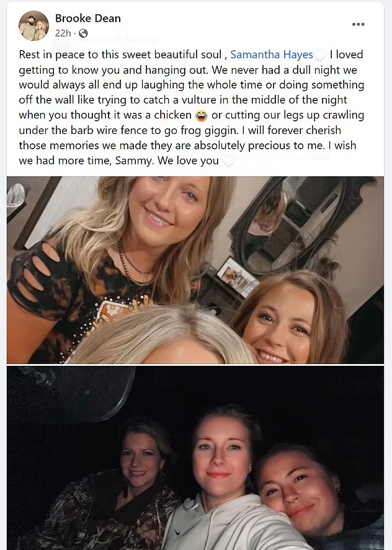Click the woman on the right of night photo

click(x=309, y=498)
